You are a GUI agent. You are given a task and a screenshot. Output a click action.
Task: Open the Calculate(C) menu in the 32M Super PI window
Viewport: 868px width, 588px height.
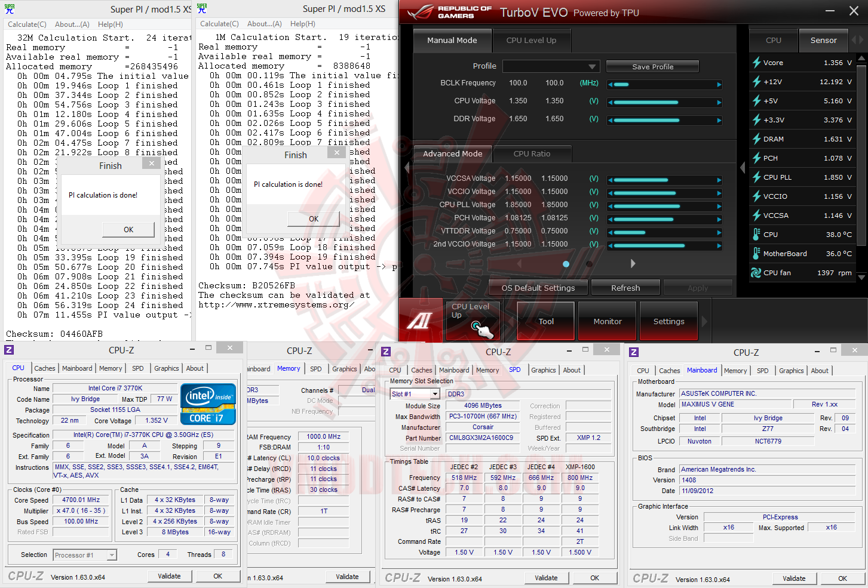point(27,24)
